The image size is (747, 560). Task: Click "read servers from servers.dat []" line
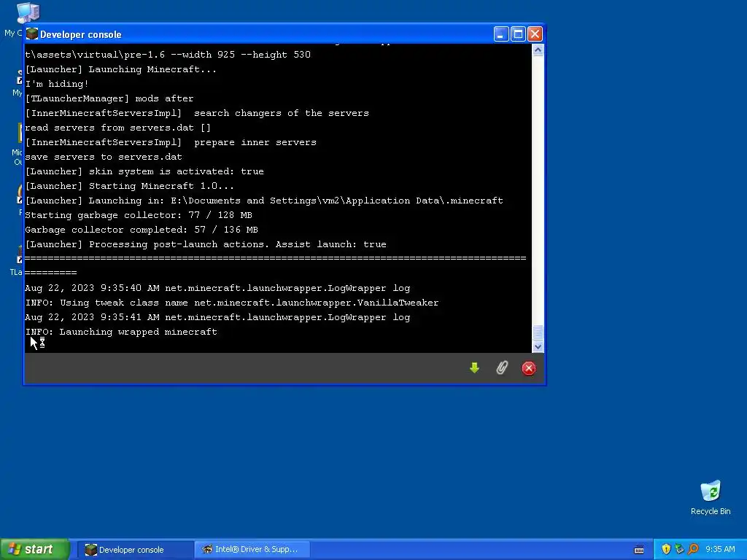coord(117,128)
